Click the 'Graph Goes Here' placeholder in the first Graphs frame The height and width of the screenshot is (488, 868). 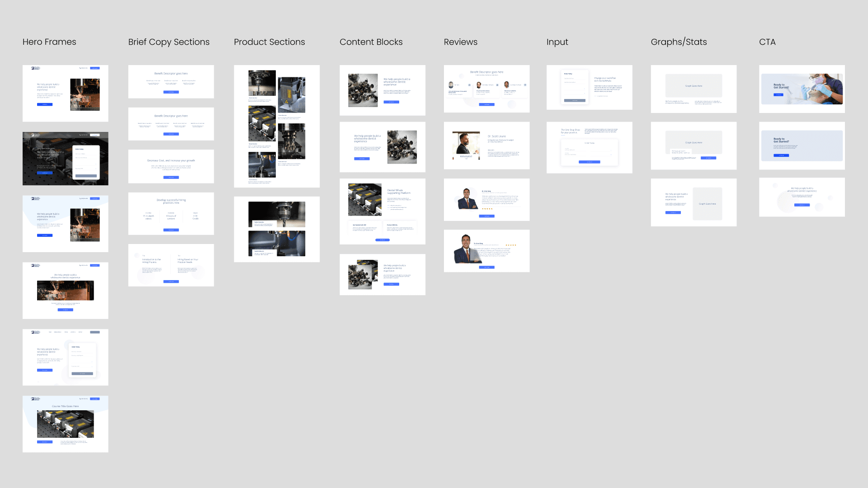pyautogui.click(x=693, y=86)
